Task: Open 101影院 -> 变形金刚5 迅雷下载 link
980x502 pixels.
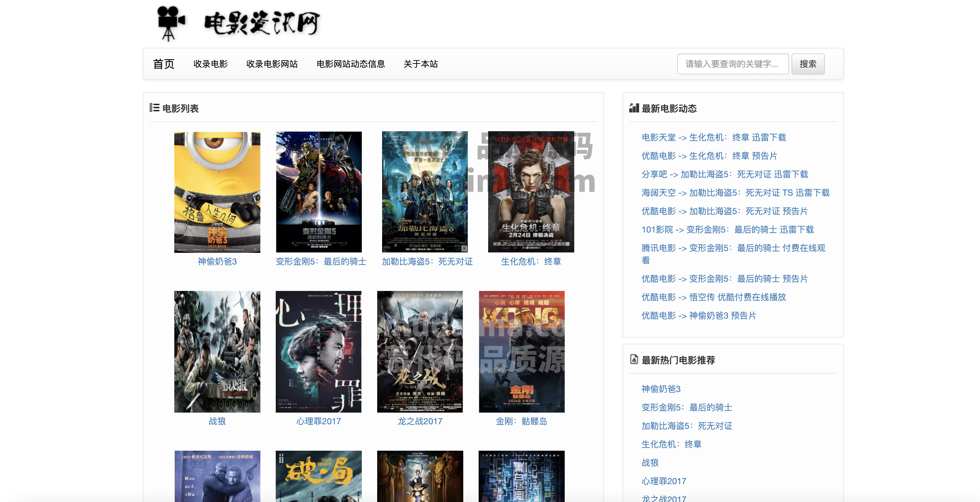Action: tap(727, 230)
